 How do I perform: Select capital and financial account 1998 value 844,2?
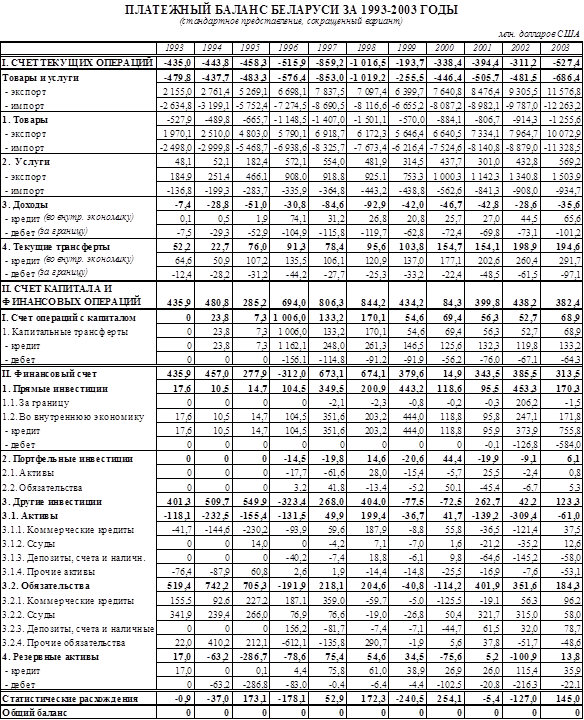tap(375, 303)
